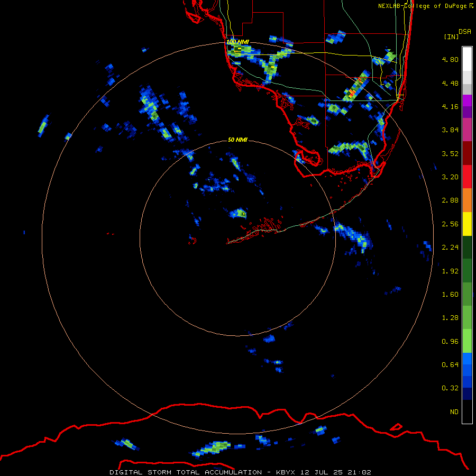Image resolution: width=476 pixels, height=476 pixels.
Task: Select the bright red legend swatch
Action: click(467, 177)
